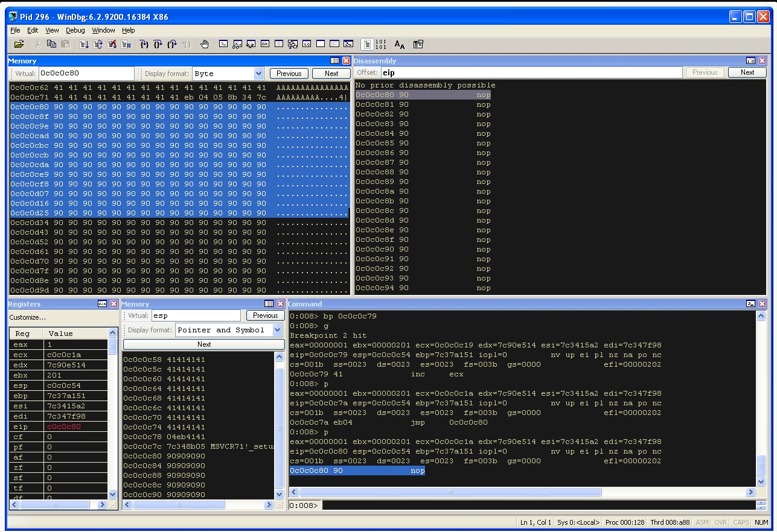The image size is (777, 532).
Task: Open the Window menu
Action: click(x=103, y=30)
